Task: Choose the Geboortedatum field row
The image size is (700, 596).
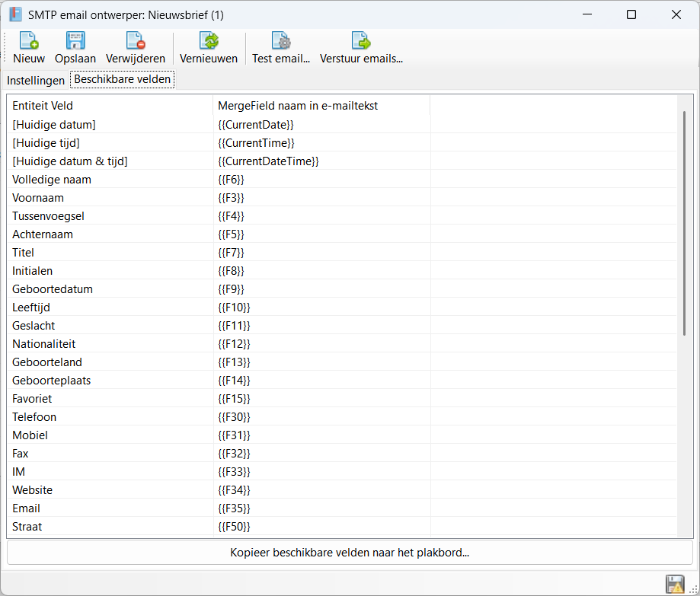Action: point(53,289)
